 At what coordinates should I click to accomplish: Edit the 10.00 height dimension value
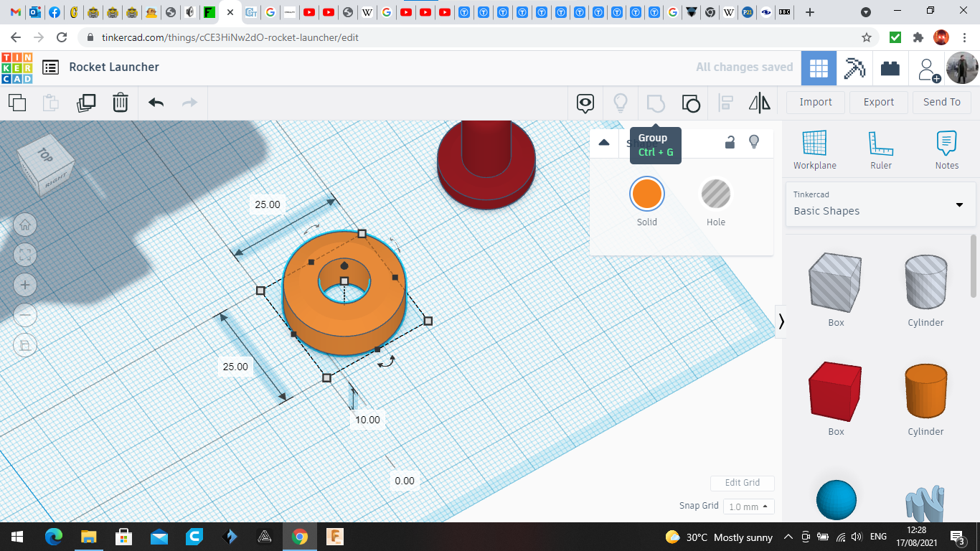click(367, 420)
